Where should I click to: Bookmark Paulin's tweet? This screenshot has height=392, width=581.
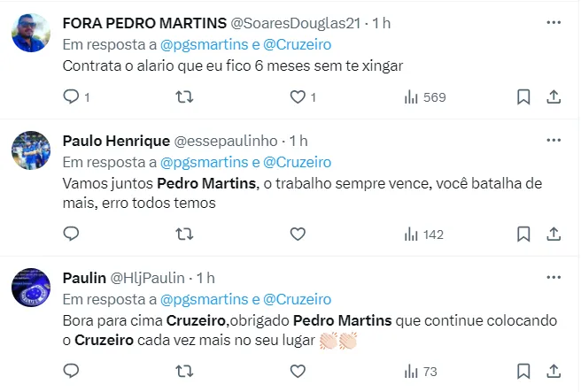(x=523, y=371)
